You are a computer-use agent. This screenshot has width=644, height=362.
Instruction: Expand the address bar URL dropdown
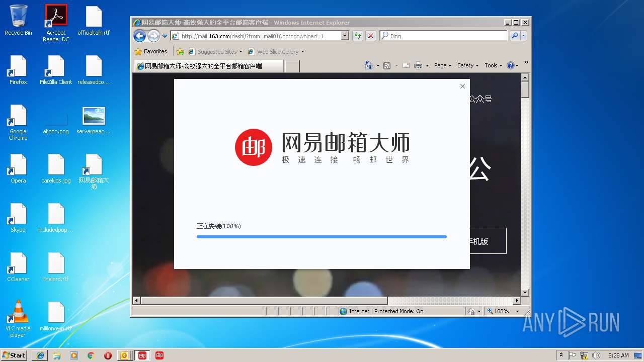point(345,36)
